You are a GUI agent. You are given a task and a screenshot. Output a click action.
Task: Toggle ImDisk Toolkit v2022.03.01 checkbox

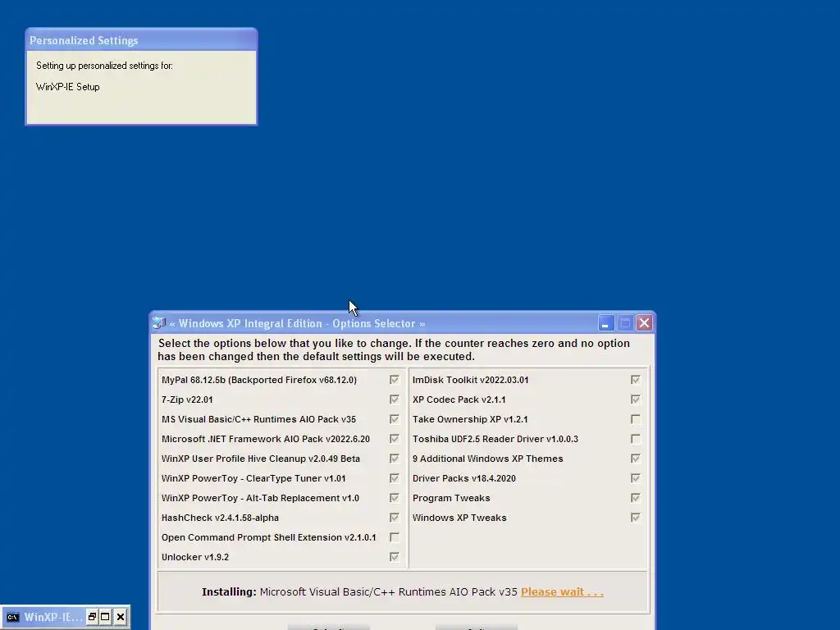636,380
